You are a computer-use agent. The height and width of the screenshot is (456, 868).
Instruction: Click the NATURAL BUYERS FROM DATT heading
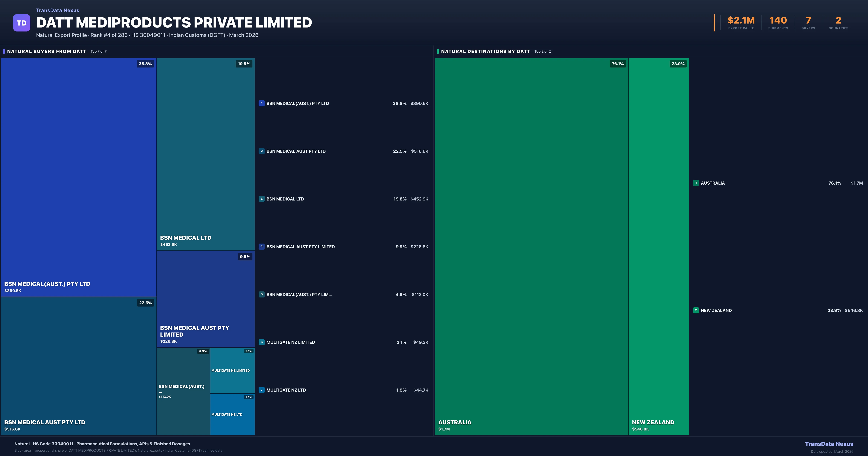coord(46,51)
